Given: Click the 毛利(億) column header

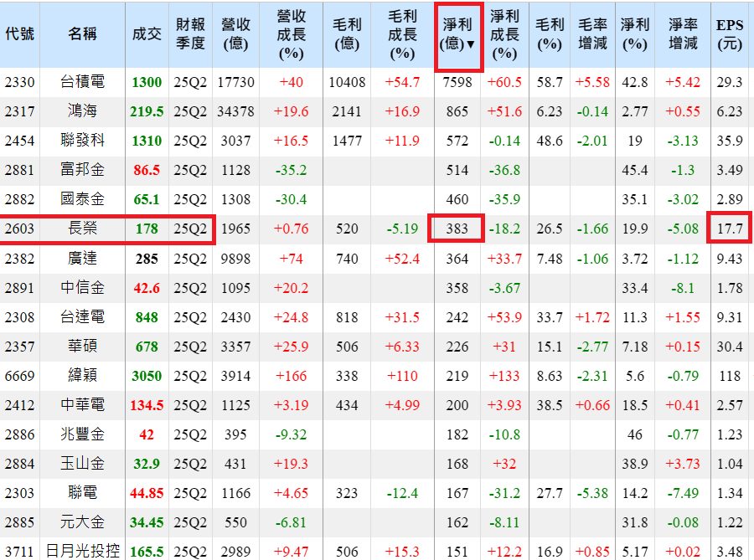Looking at the screenshot, I should click(x=347, y=34).
